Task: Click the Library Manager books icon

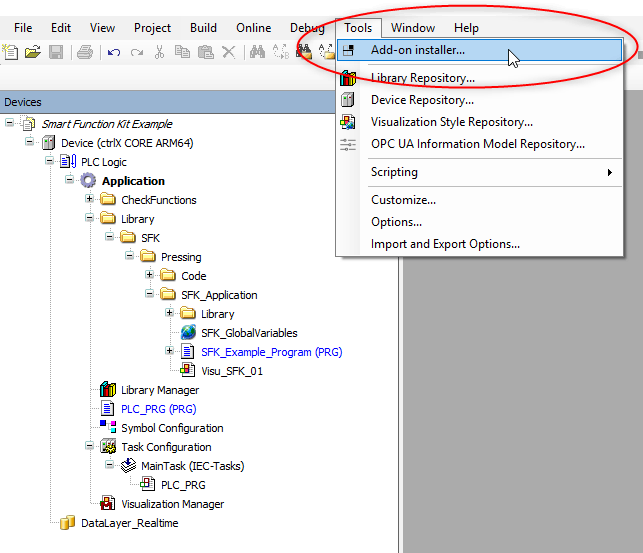Action: (108, 389)
